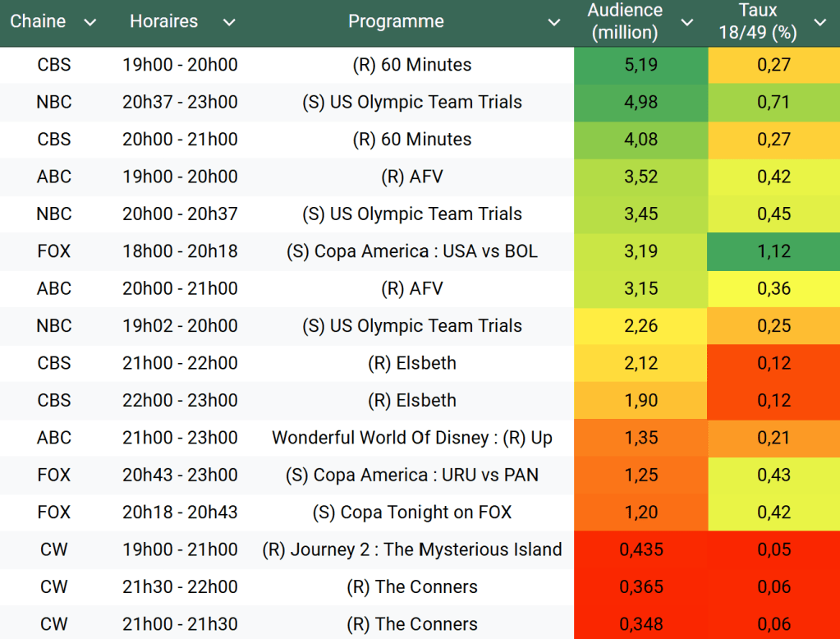Screen dimensions: 840x639
Task: Expand the Programme column filter arrow
Action: (554, 22)
